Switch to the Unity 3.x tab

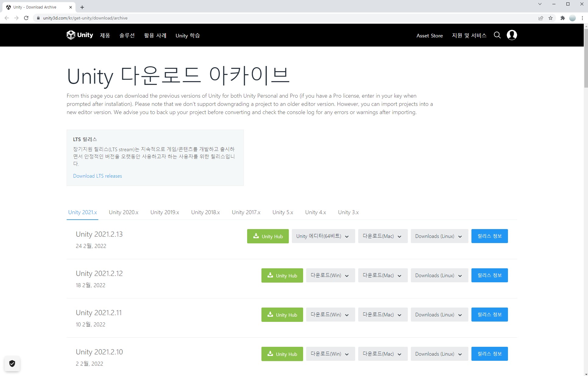[348, 212]
